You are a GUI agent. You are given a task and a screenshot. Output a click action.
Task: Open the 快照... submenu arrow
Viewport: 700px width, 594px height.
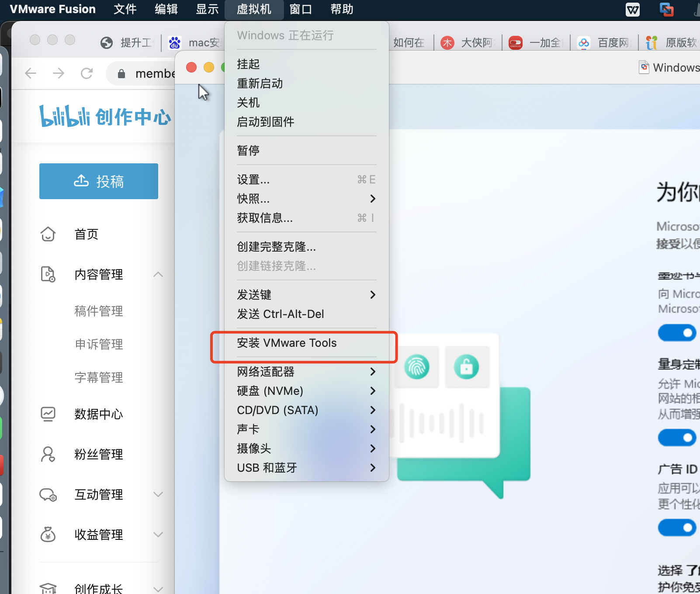(373, 199)
